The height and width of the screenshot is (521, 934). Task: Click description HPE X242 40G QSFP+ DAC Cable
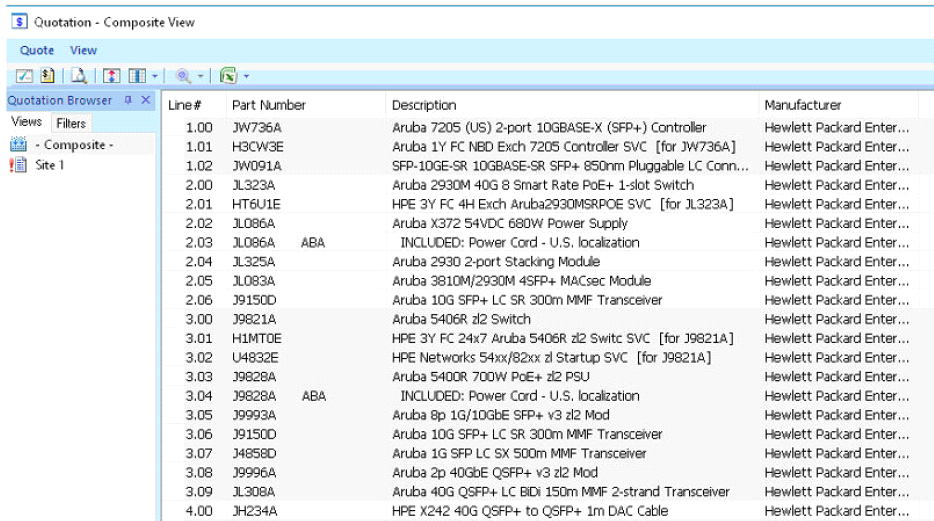tap(530, 511)
